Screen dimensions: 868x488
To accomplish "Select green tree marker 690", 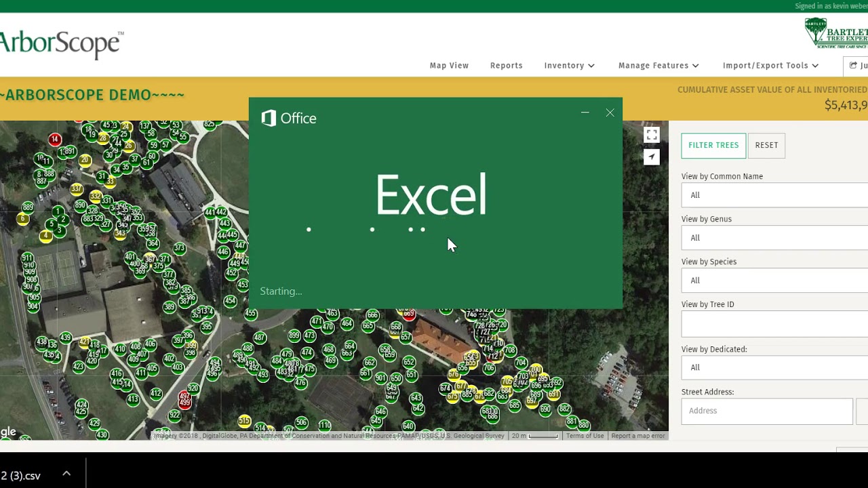I will (546, 409).
